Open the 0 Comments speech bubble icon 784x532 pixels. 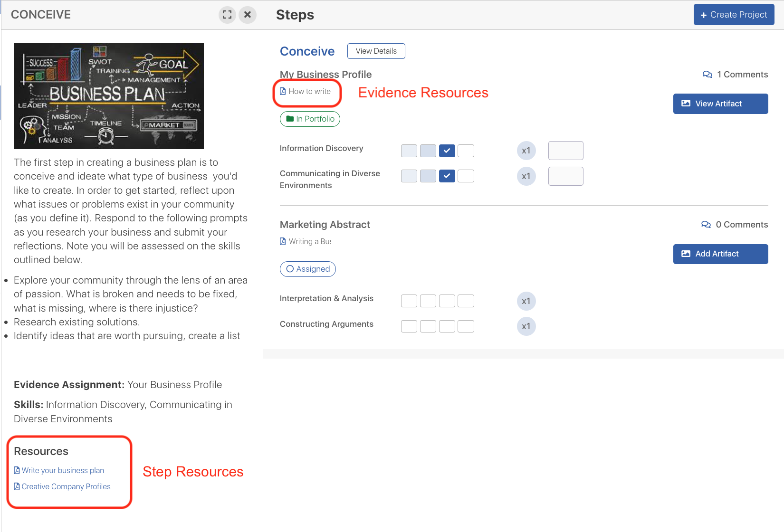click(706, 225)
